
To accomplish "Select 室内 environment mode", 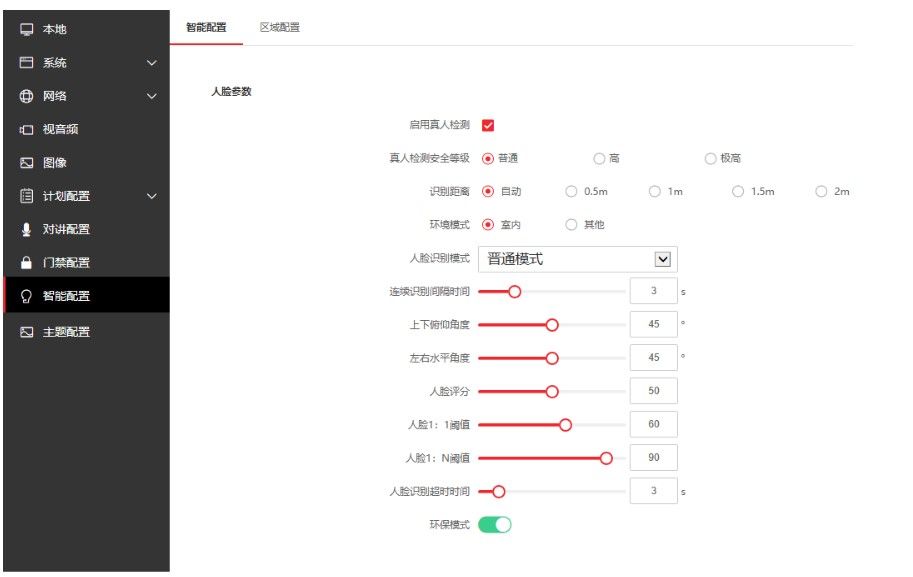I will tap(488, 225).
